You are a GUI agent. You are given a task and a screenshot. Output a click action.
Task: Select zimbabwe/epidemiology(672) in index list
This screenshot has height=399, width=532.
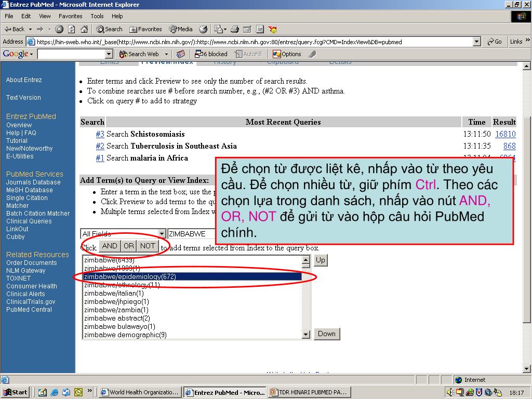192,276
